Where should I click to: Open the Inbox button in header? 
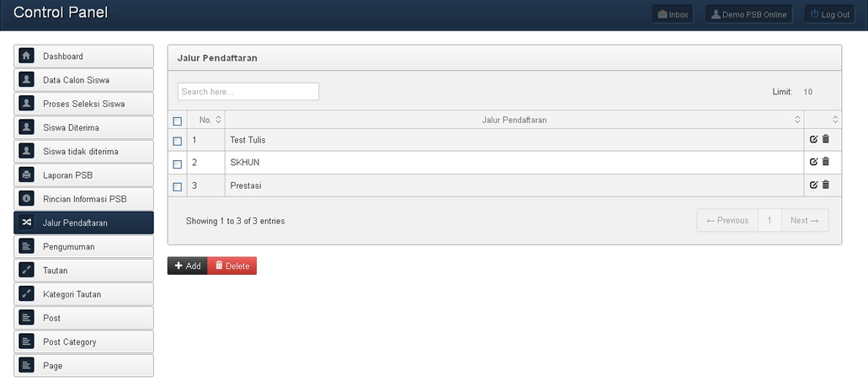(x=673, y=14)
